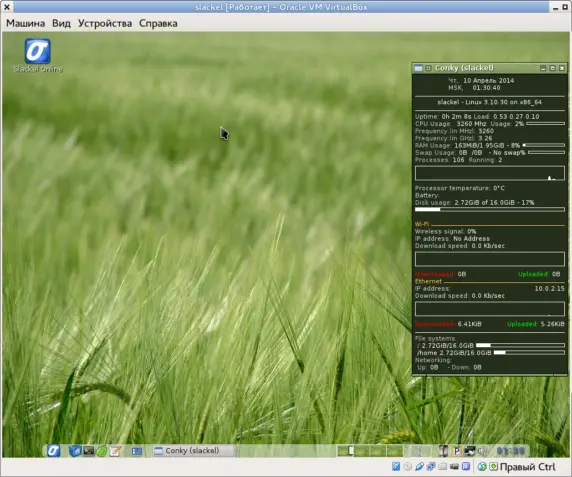The width and height of the screenshot is (572, 477).
Task: Click the optical disc indicator in VirtualBox status bar
Action: click(407, 466)
